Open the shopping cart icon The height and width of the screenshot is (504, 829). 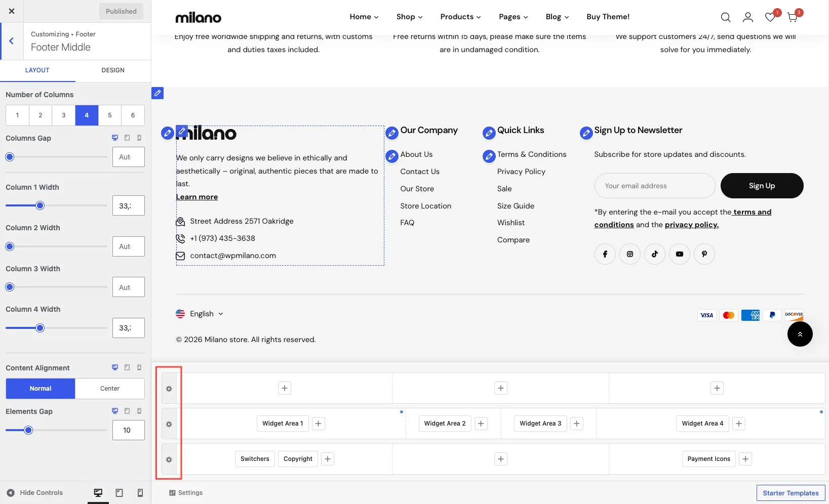click(x=793, y=17)
